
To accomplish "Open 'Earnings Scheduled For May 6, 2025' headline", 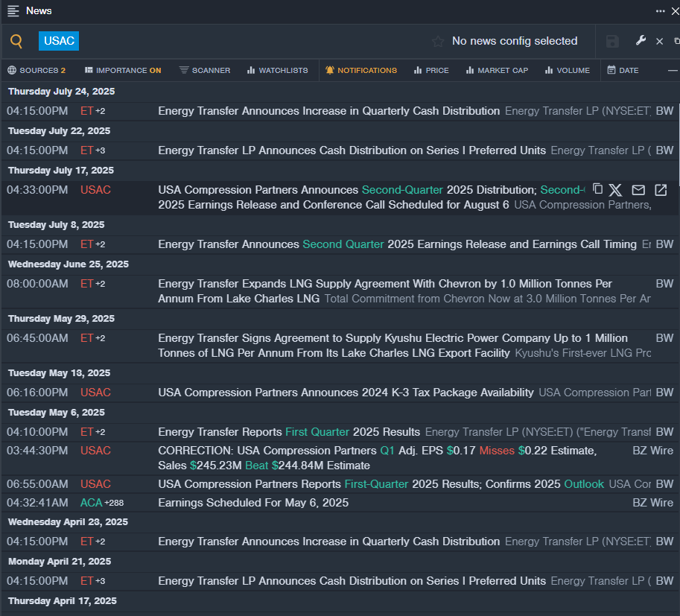I will (253, 503).
